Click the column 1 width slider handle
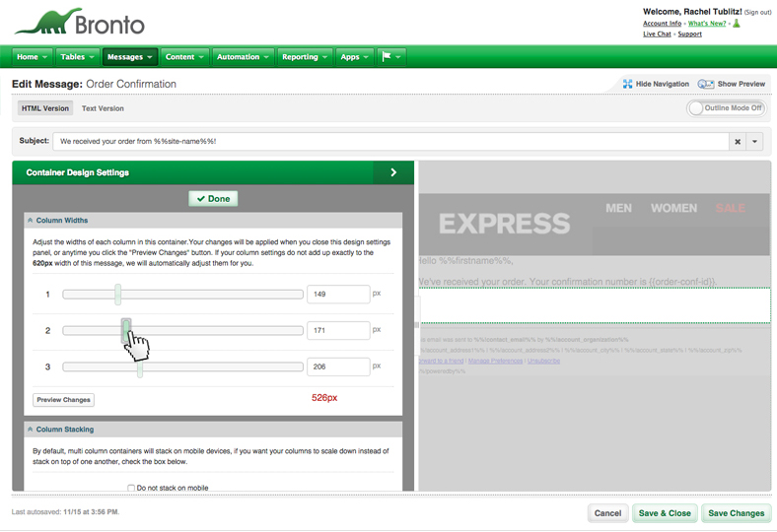 coord(117,294)
